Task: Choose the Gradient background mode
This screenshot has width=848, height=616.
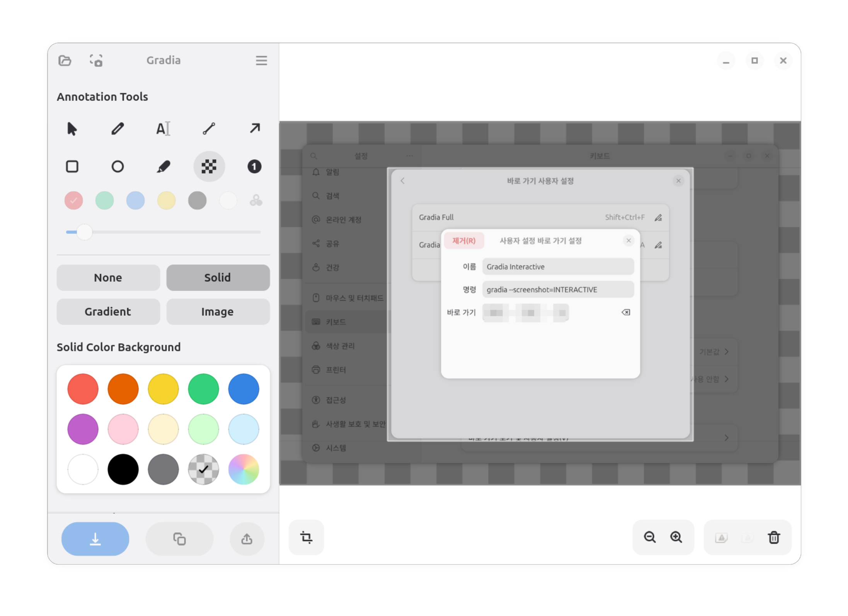Action: (x=108, y=312)
